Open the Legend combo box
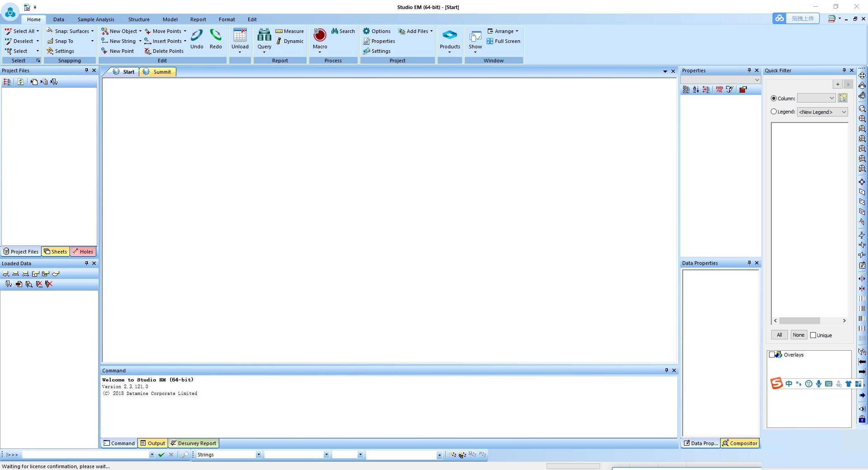The width and height of the screenshot is (868, 470). click(x=822, y=112)
